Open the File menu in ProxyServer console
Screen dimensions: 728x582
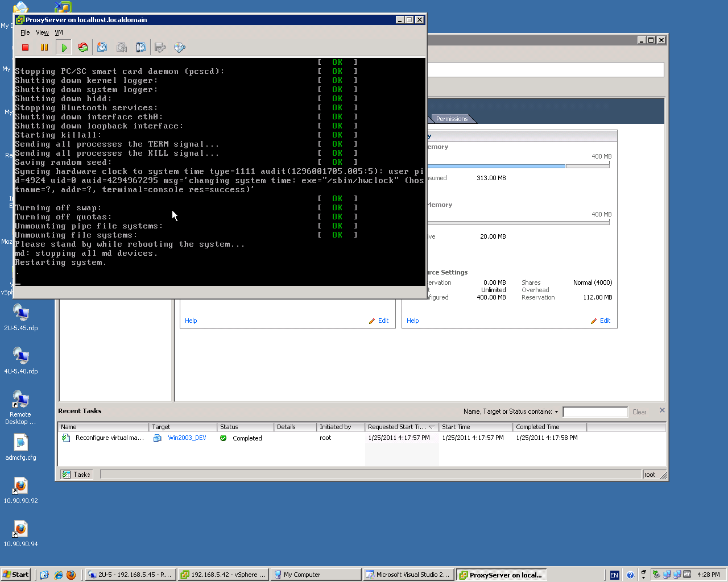click(x=25, y=32)
